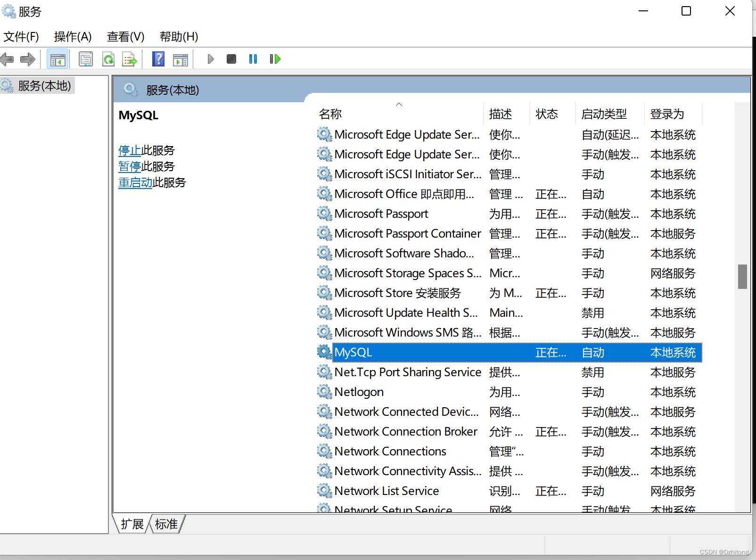Click 服务(本地) header in right pane
756x560 pixels.
pyautogui.click(x=173, y=90)
